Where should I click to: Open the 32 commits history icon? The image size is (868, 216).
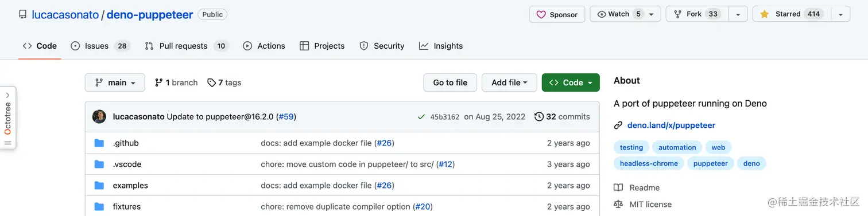tap(539, 116)
